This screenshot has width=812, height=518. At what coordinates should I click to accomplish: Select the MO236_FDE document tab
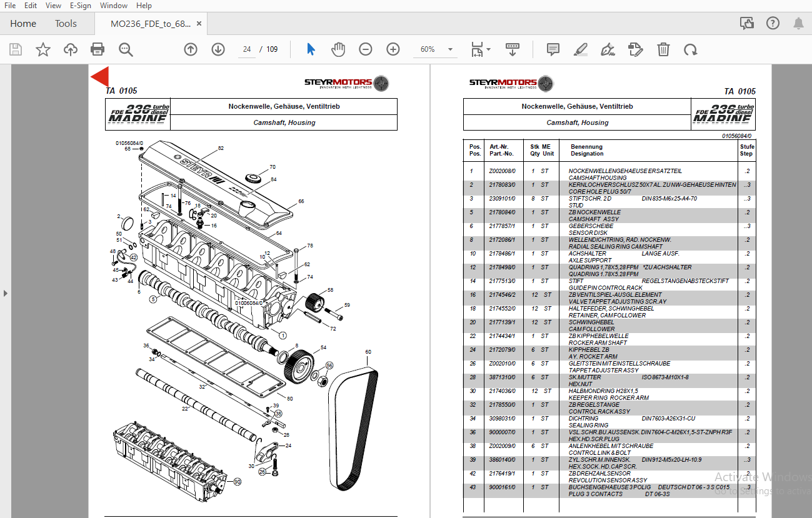click(x=150, y=24)
